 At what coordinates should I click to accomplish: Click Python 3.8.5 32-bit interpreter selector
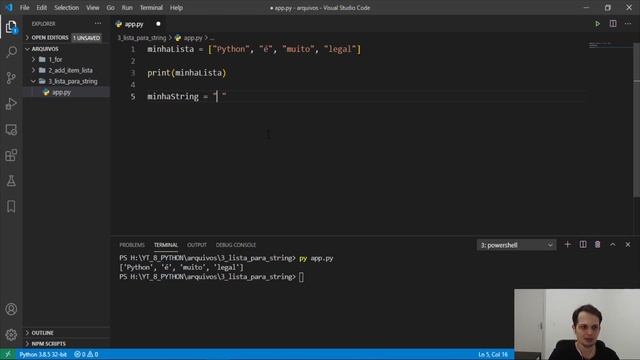point(43,354)
